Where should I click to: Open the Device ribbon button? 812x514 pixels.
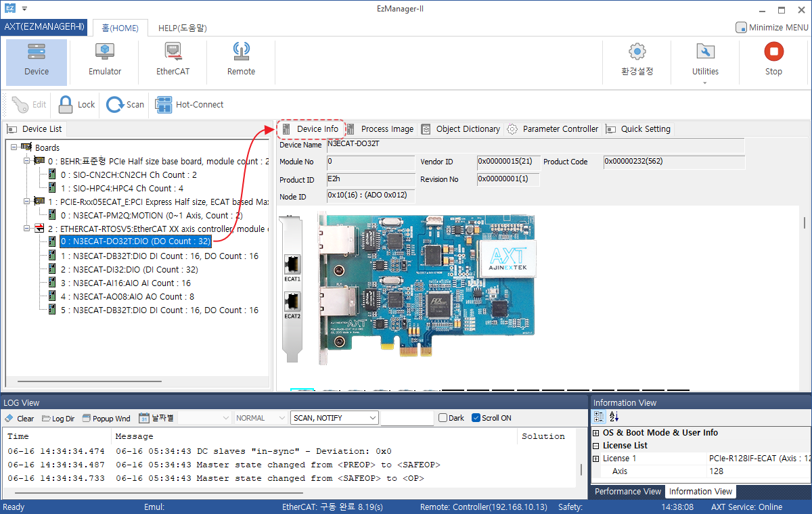37,62
